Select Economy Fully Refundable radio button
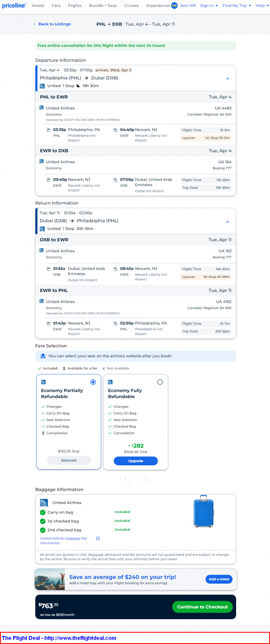The height and width of the screenshot is (644, 270). click(x=160, y=382)
